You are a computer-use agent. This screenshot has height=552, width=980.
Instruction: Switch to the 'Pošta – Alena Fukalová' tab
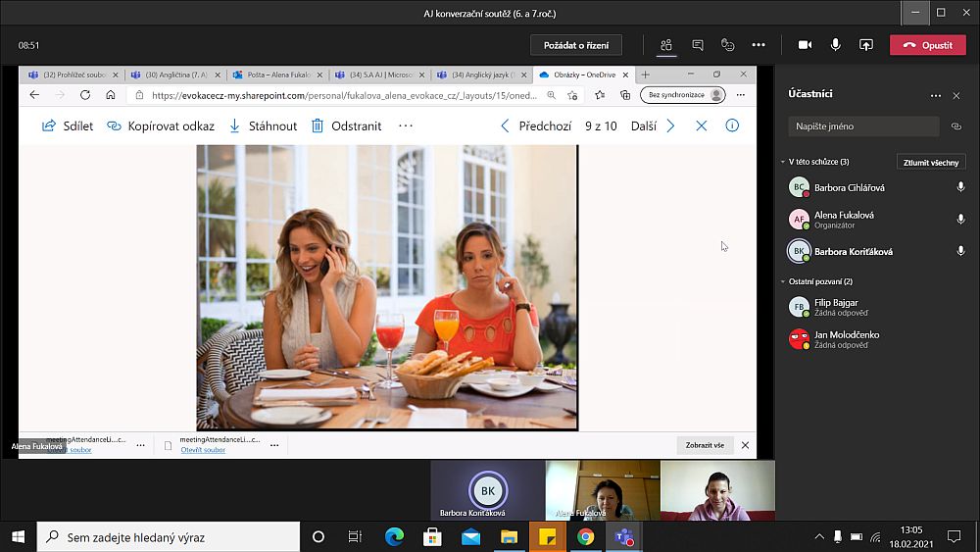pyautogui.click(x=274, y=75)
